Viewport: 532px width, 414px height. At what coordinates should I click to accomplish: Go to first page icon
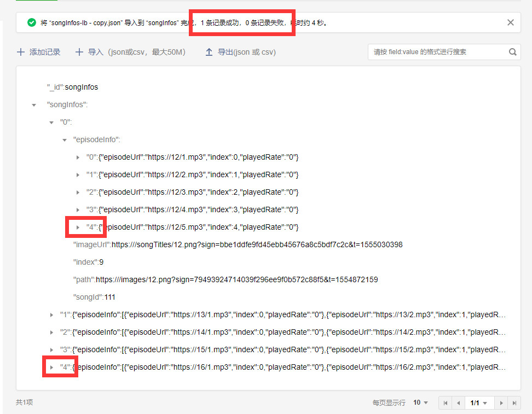[445, 403]
